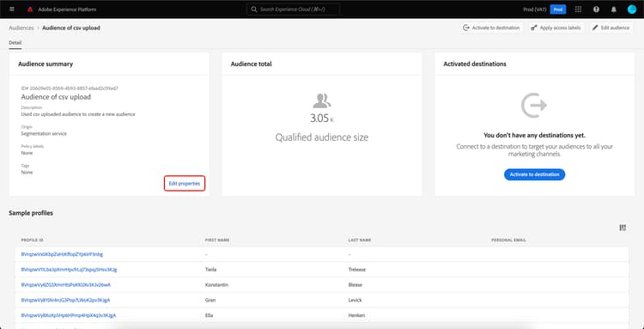The height and width of the screenshot is (329, 644).
Task: Go back to Audiences breadcrumb
Action: click(21, 28)
